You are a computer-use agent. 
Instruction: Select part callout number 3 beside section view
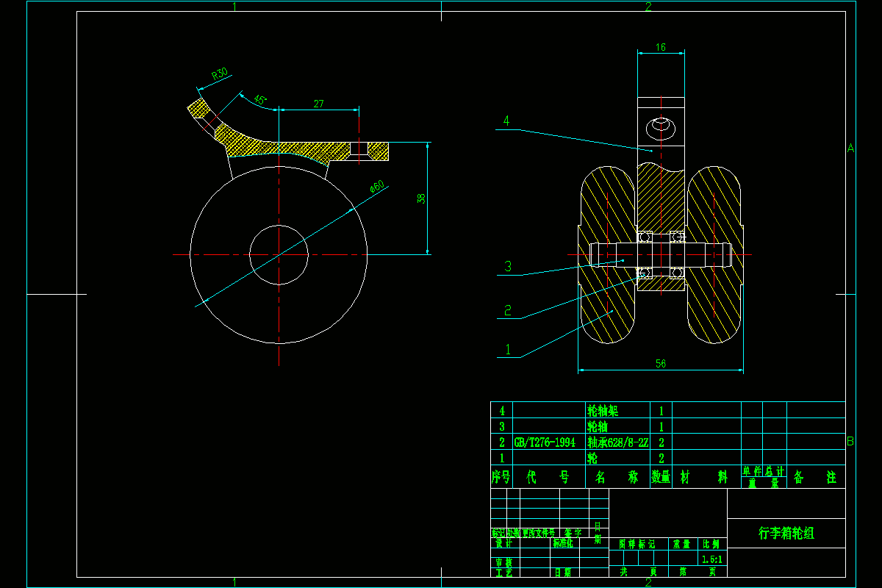[x=507, y=266]
